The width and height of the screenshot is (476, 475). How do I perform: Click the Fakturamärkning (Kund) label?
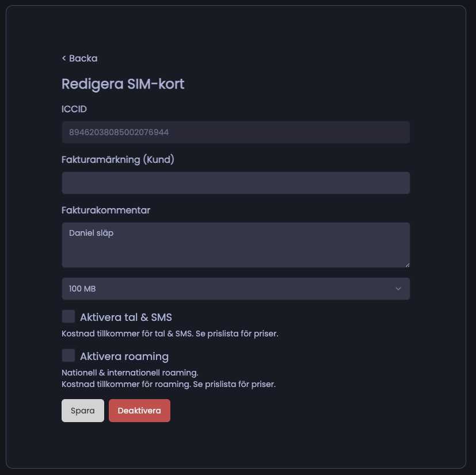click(x=118, y=159)
